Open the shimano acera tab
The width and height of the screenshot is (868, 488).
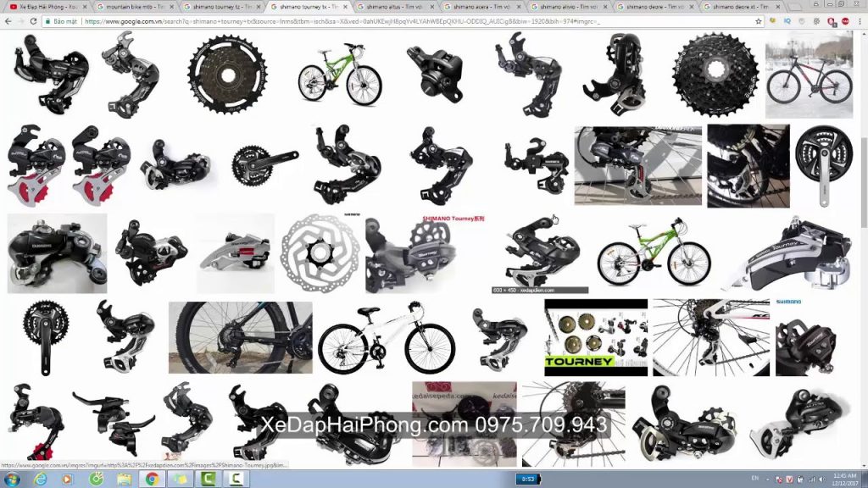483,7
